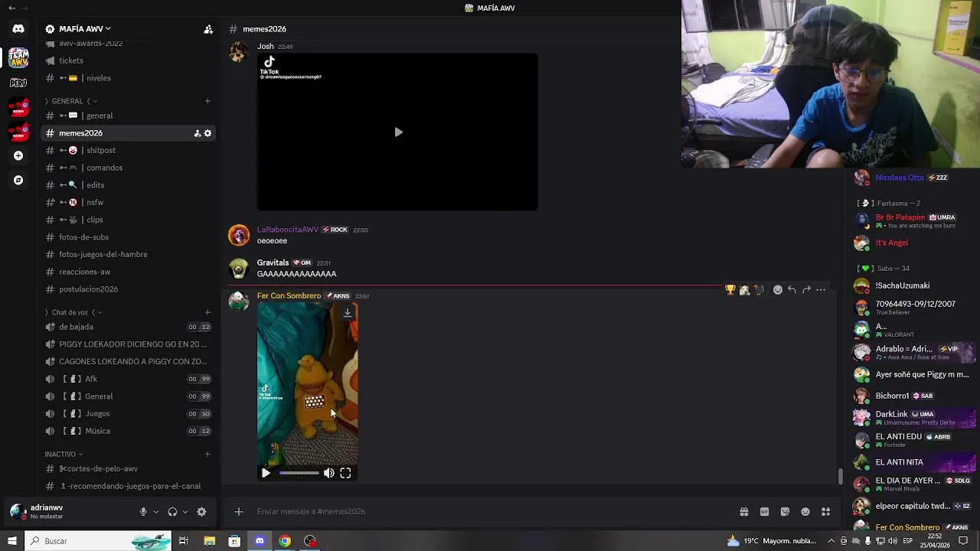Viewport: 980px width, 551px height.
Task: Open the emoji picker in message bar
Action: tap(805, 512)
